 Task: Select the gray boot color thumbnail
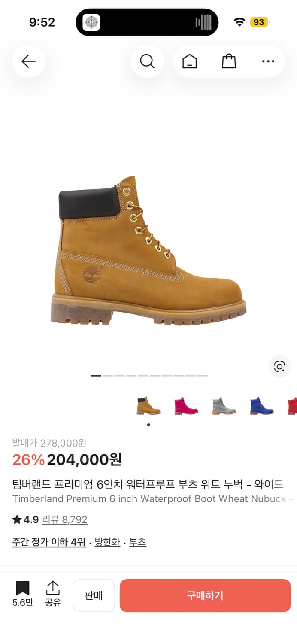coord(224,406)
